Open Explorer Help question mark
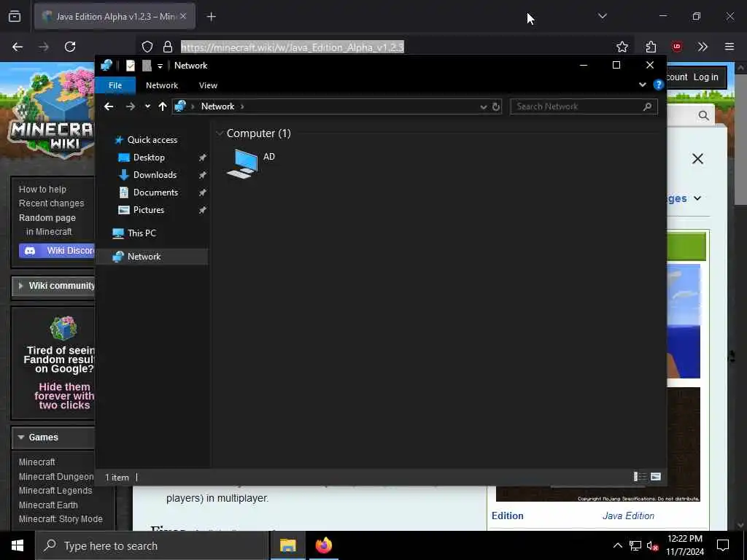This screenshot has width=747, height=560. pos(659,85)
